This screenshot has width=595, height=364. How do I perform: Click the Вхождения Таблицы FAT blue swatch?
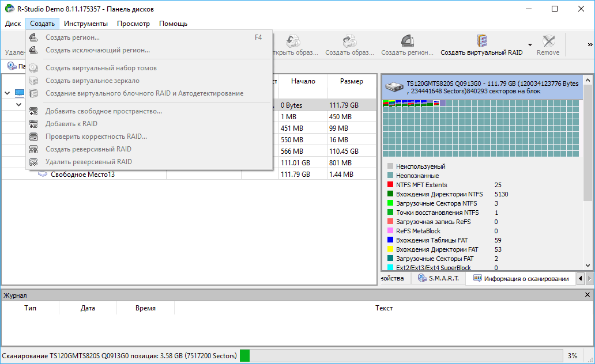click(390, 240)
